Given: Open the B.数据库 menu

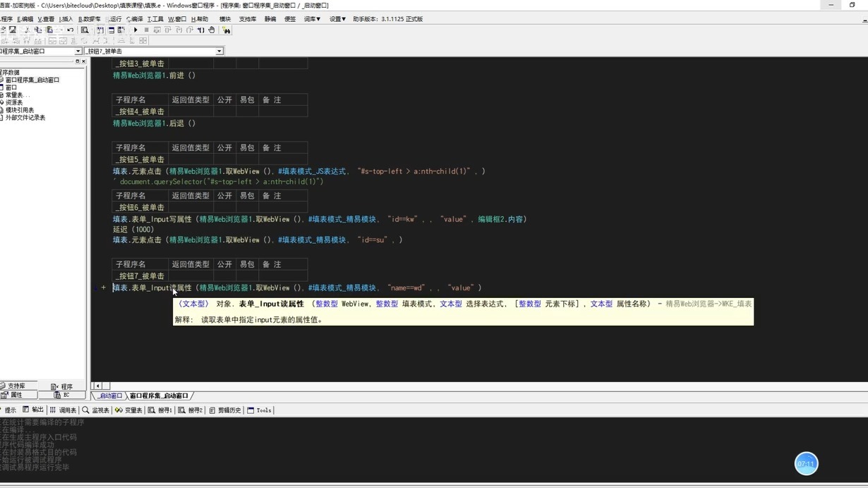Looking at the screenshot, I should click(89, 19).
